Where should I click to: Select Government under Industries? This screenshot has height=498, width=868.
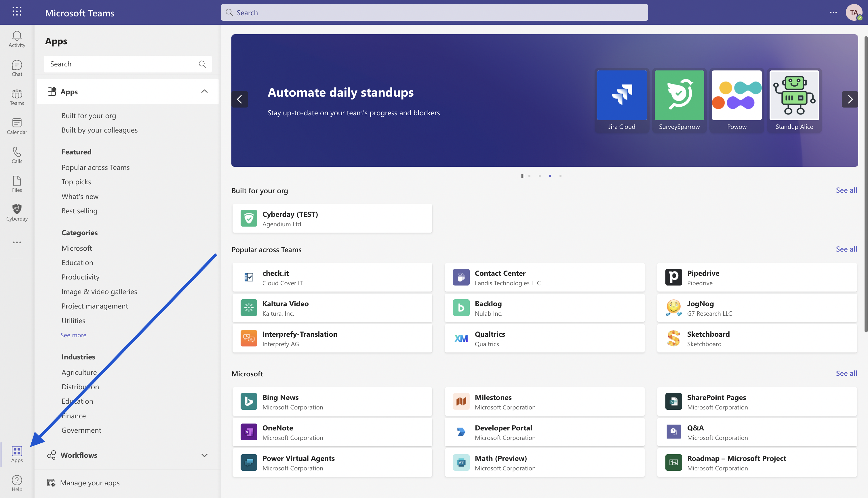click(81, 430)
